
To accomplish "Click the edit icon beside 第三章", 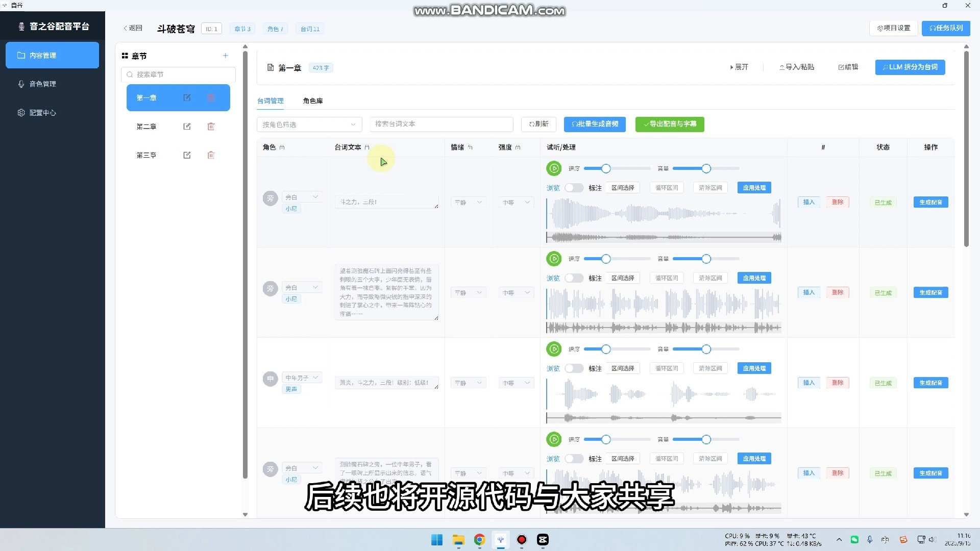I will coord(187,155).
